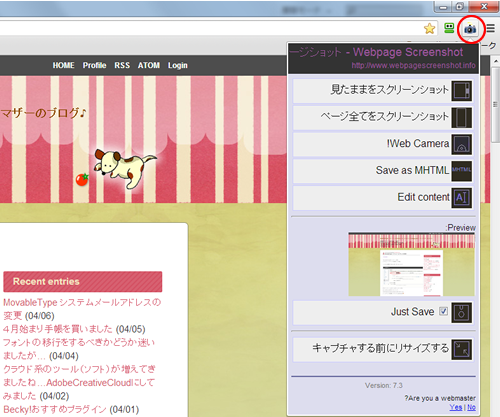Minimize the browser window

[443, 7]
